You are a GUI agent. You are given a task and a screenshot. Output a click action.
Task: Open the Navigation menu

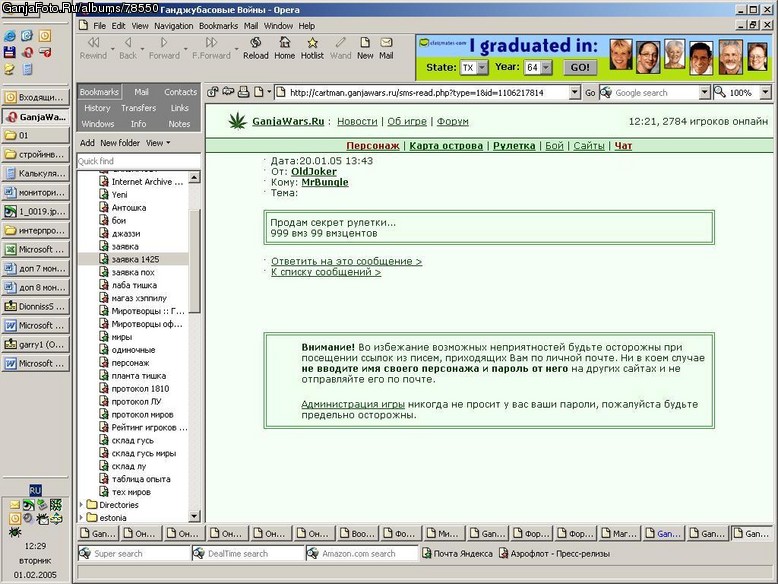tap(173, 26)
